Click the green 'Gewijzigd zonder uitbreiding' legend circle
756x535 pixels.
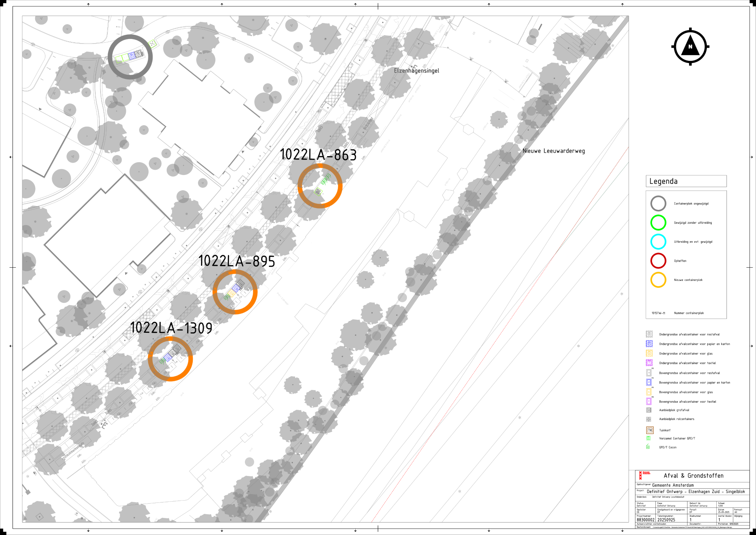coord(658,223)
